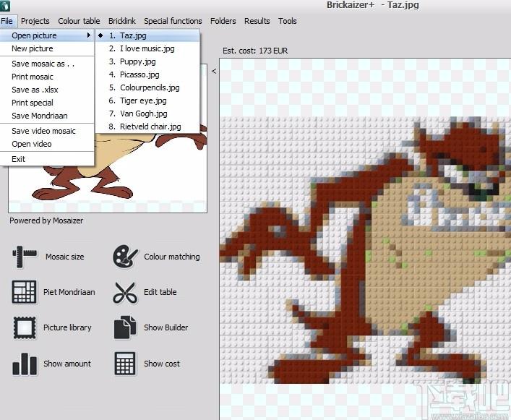Click the Show cost calculator icon

click(125, 364)
